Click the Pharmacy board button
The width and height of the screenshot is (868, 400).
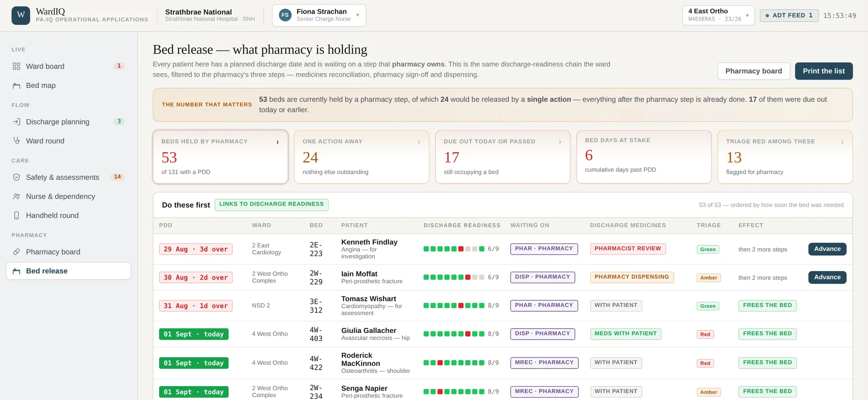pyautogui.click(x=754, y=71)
